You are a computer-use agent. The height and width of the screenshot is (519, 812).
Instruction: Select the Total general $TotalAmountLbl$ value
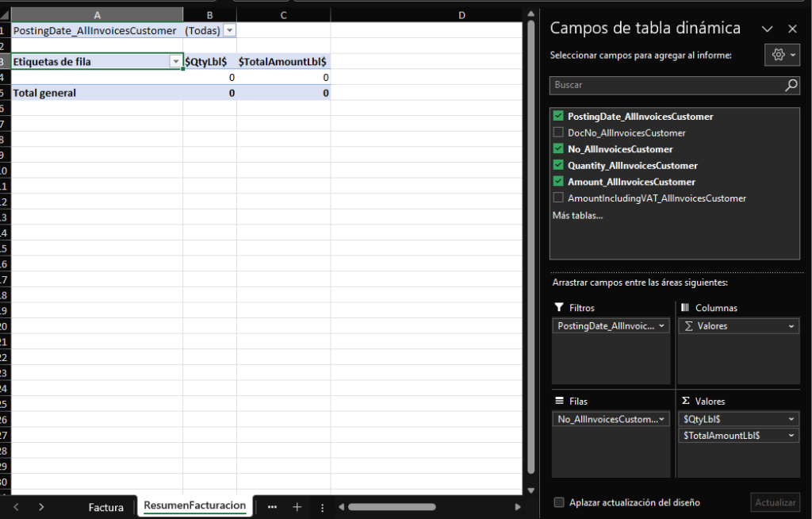[x=283, y=93]
